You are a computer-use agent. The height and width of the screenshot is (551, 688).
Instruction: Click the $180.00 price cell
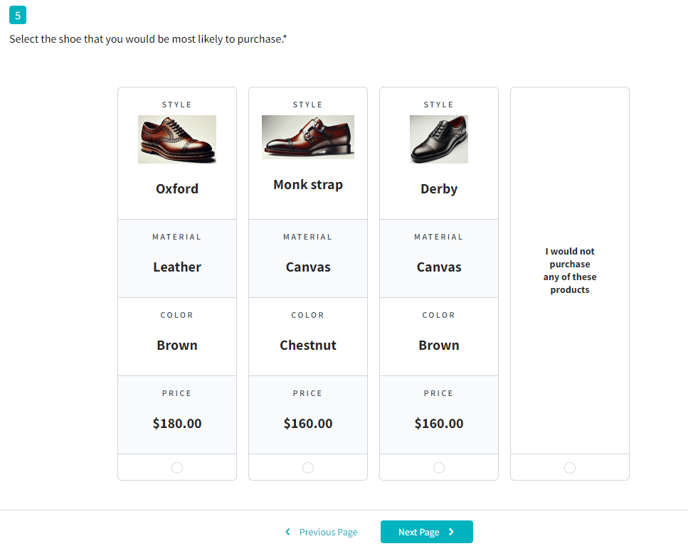(177, 415)
